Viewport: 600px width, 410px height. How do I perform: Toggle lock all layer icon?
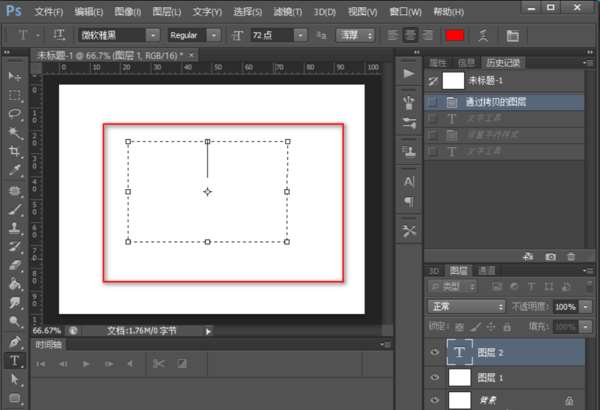tap(507, 327)
